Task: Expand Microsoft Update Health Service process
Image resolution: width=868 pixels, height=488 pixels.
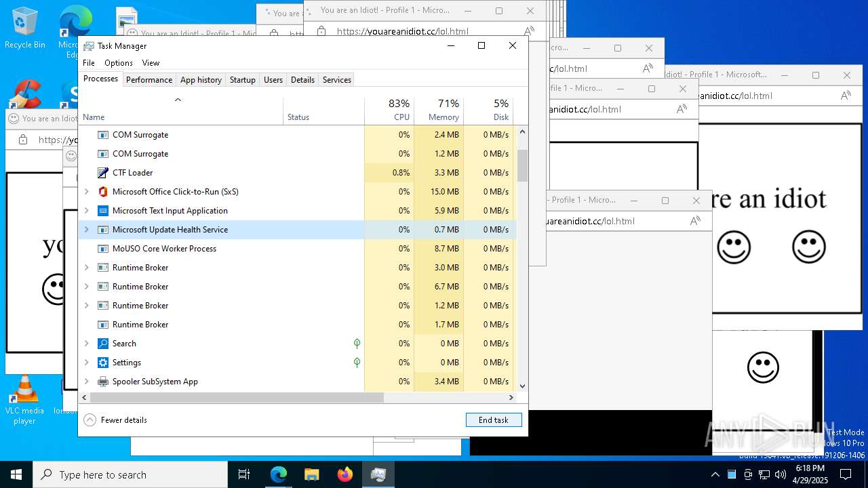Action: [x=86, y=230]
